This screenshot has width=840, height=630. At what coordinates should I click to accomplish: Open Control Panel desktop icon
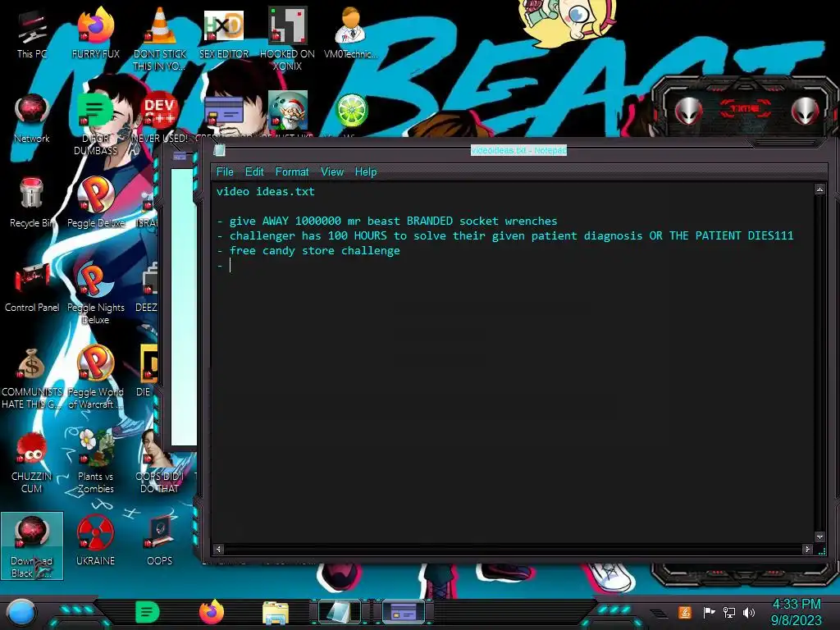click(x=32, y=287)
